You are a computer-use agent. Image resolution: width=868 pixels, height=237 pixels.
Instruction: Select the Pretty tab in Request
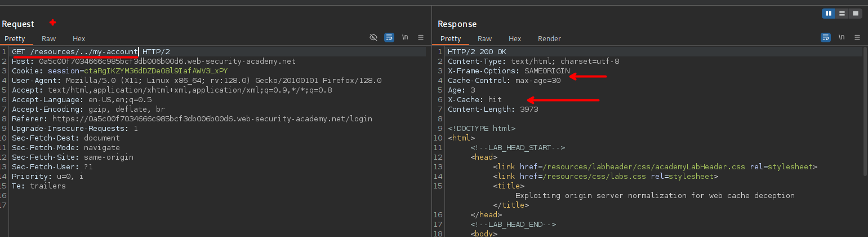pos(16,39)
